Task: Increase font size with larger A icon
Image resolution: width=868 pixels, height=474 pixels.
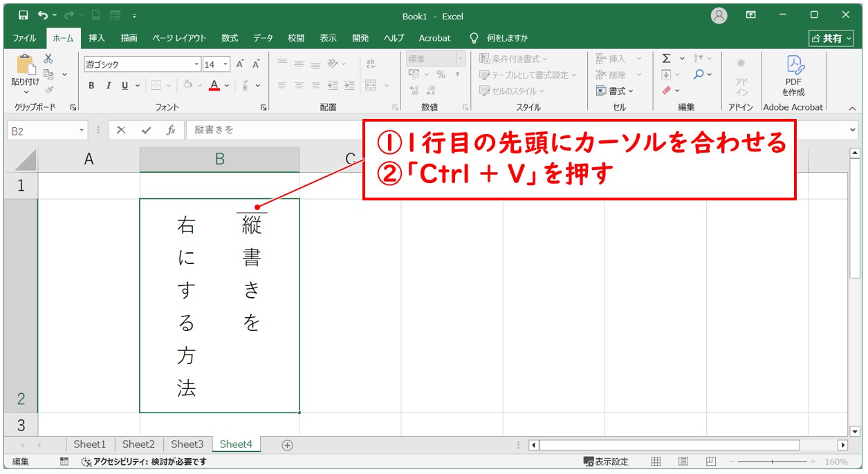Action: tap(240, 64)
